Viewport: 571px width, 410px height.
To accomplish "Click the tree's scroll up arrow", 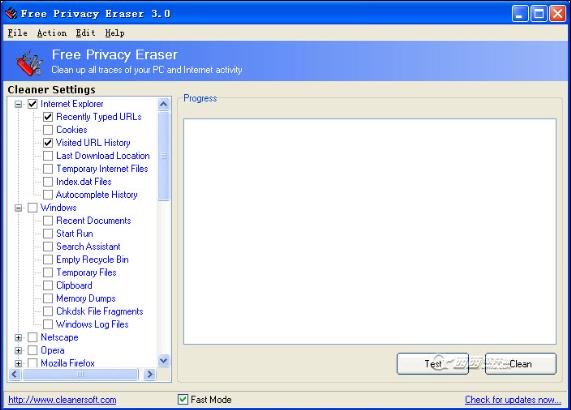I will pyautogui.click(x=164, y=105).
